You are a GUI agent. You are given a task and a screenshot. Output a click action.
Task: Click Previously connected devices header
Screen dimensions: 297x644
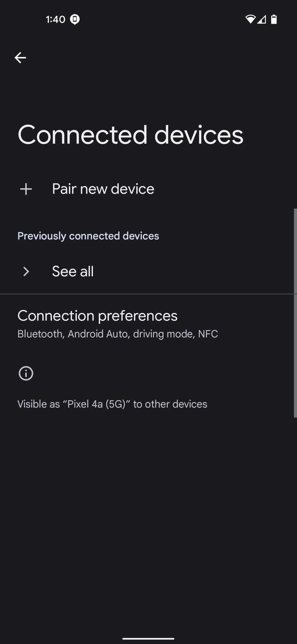click(x=88, y=236)
